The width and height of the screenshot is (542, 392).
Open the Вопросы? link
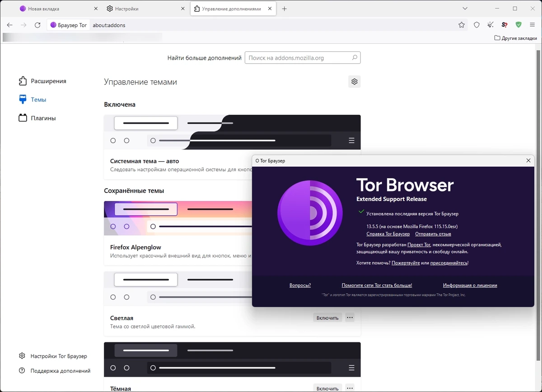[300, 285]
